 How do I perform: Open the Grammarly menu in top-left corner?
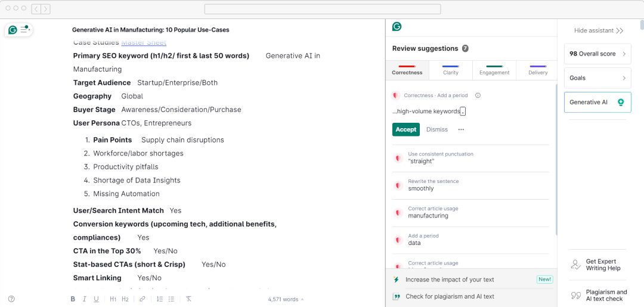18,30
